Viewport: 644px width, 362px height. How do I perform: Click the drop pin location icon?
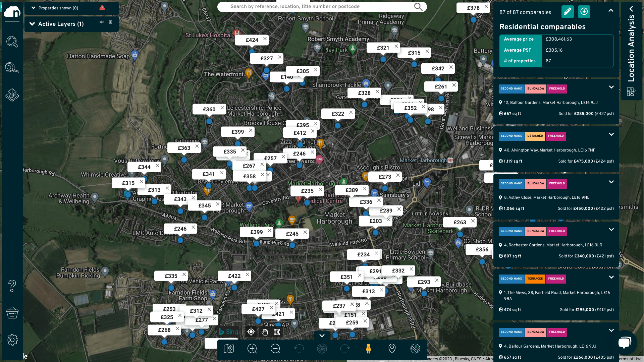392,349
